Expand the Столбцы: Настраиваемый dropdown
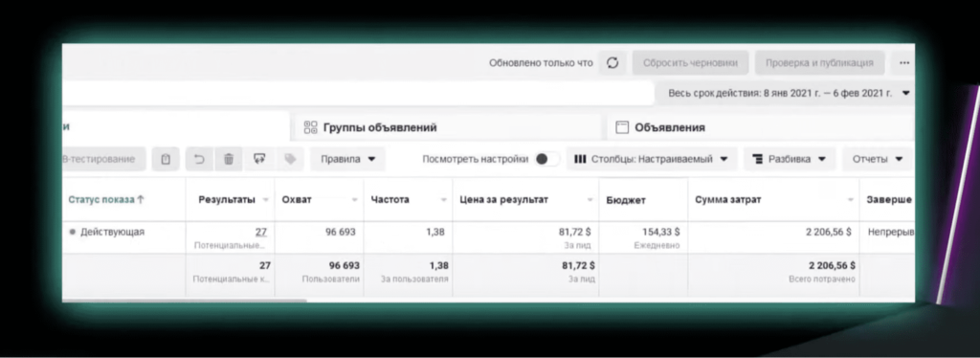Image resolution: width=980 pixels, height=358 pixels. point(652,159)
